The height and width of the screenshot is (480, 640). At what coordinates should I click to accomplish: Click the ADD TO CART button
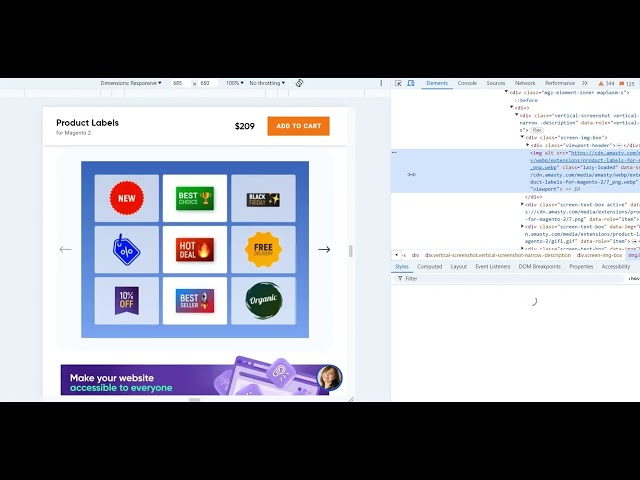[298, 126]
